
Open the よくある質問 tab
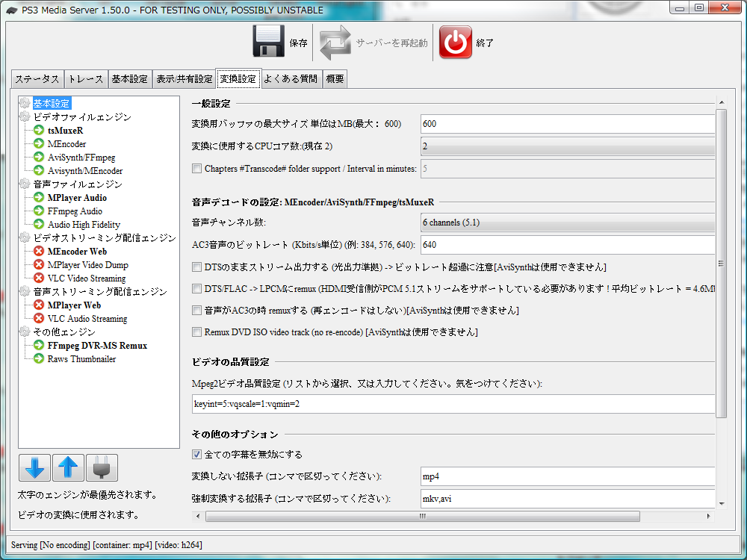[x=291, y=79]
